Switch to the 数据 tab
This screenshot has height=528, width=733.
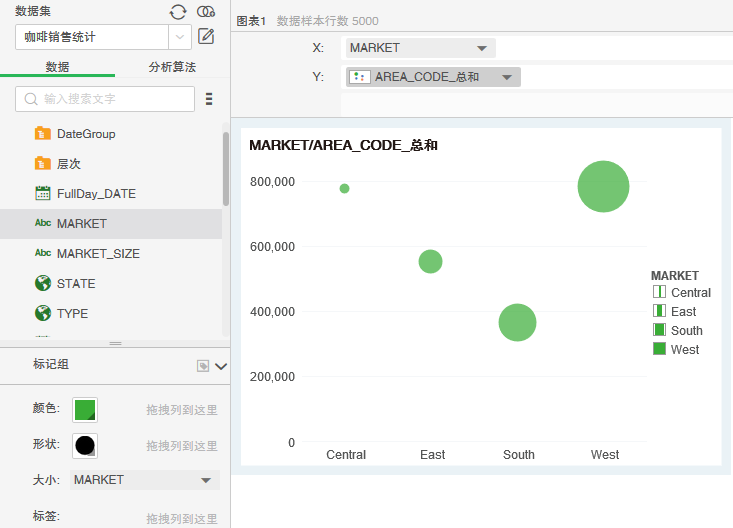point(57,67)
